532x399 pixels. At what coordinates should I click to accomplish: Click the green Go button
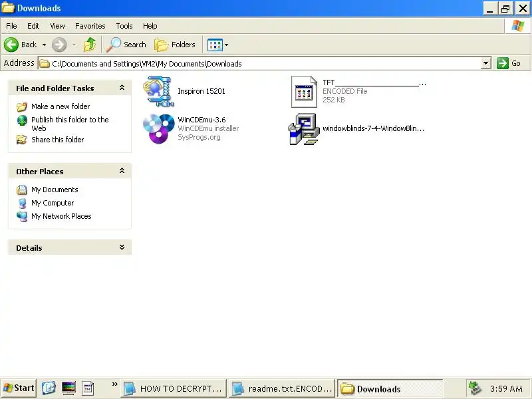tap(509, 63)
